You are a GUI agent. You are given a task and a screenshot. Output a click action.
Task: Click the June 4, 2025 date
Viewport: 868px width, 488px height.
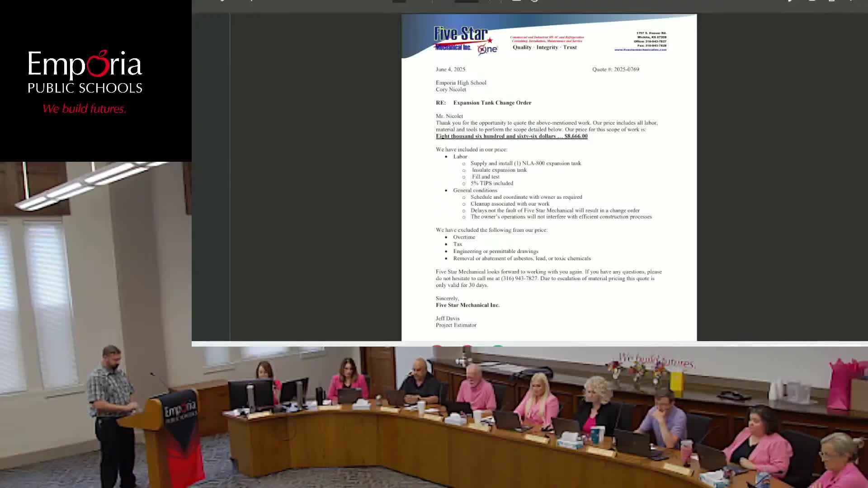(x=450, y=69)
